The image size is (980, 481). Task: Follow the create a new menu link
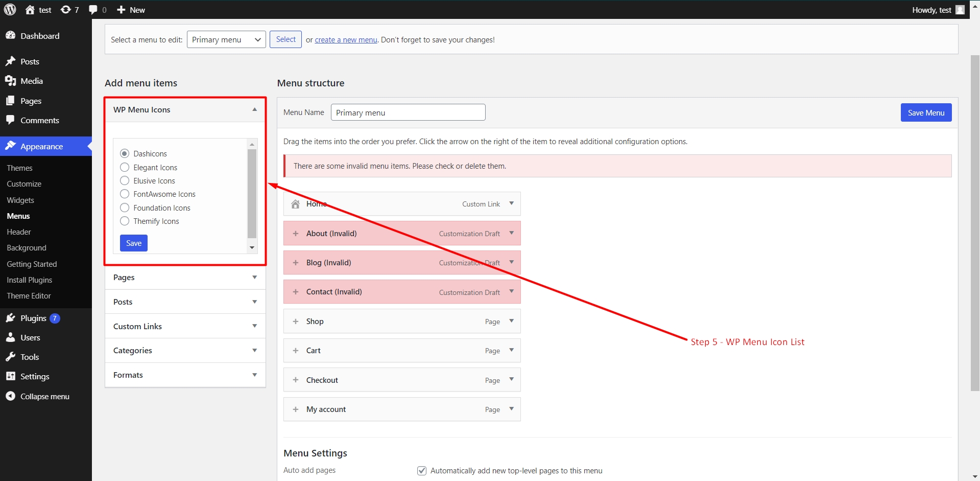click(346, 40)
